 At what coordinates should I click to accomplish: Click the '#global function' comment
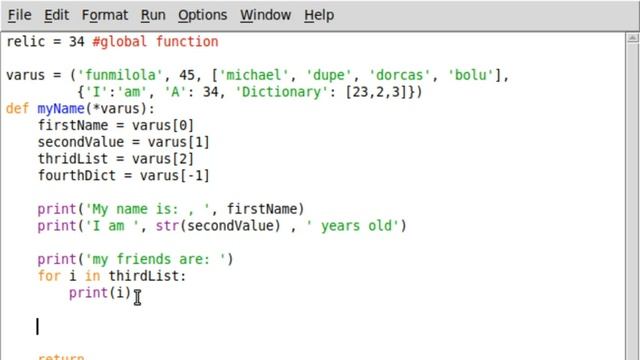[x=155, y=42]
